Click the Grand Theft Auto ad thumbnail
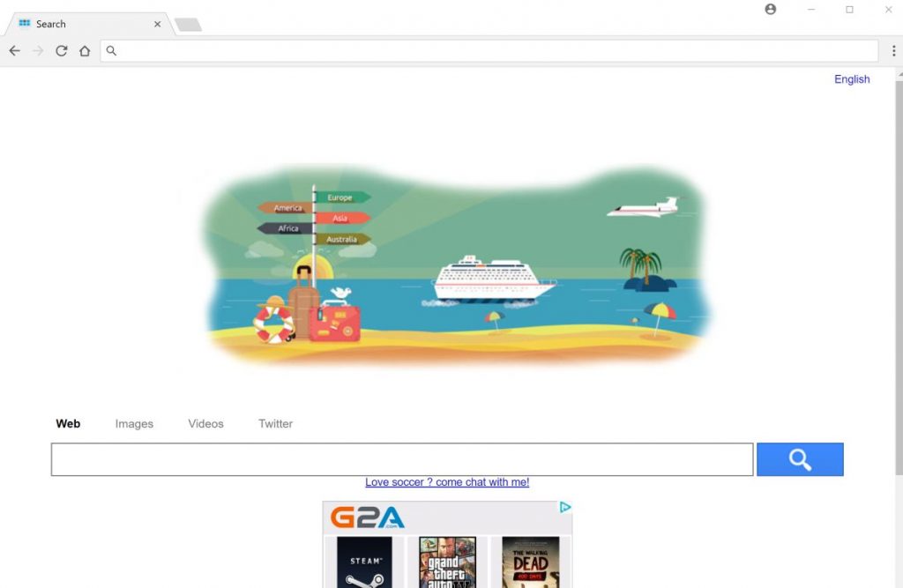This screenshot has height=588, width=903. [x=447, y=562]
